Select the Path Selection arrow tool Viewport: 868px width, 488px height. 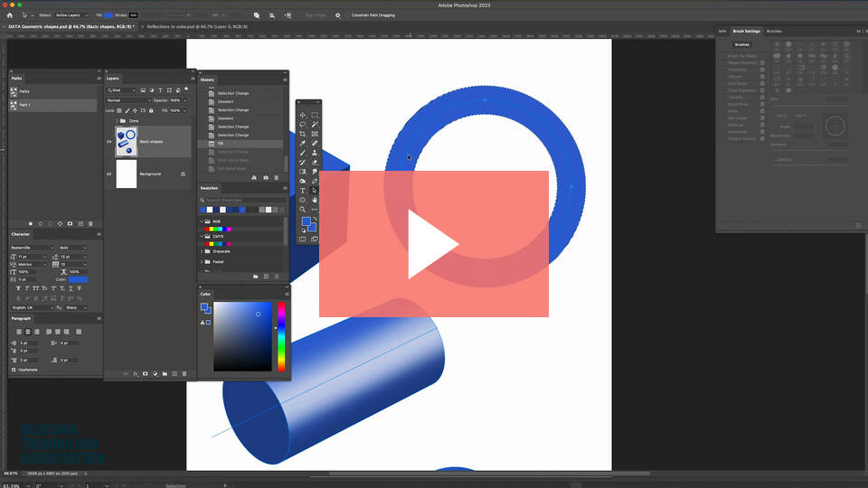tap(315, 191)
